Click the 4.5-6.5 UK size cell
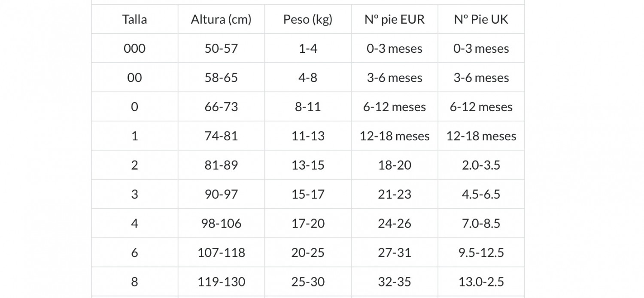This screenshot has height=298, width=644. (481, 195)
